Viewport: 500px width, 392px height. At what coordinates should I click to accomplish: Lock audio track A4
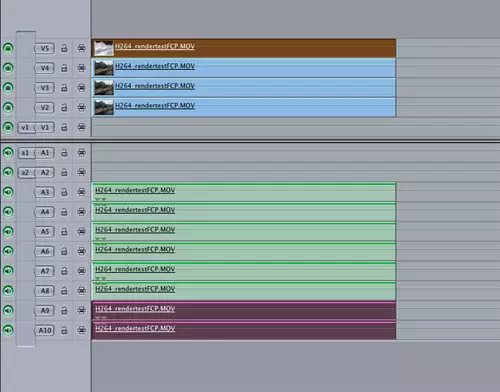pyautogui.click(x=64, y=212)
